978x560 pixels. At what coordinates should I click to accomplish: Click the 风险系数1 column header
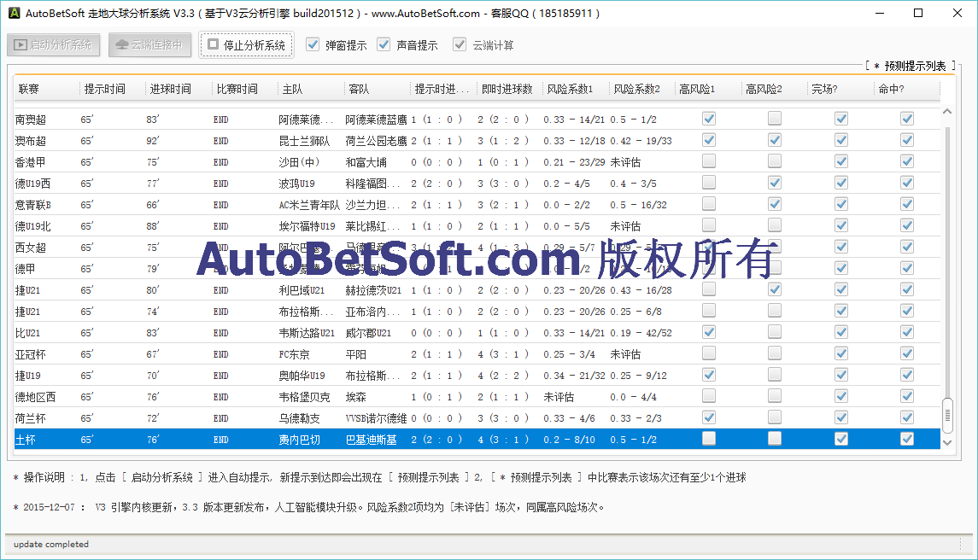click(576, 89)
